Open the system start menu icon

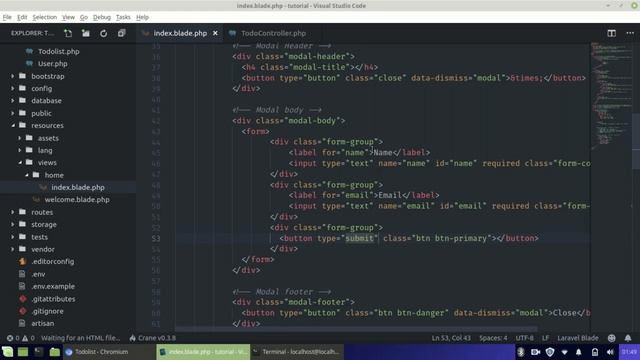tap(7, 352)
